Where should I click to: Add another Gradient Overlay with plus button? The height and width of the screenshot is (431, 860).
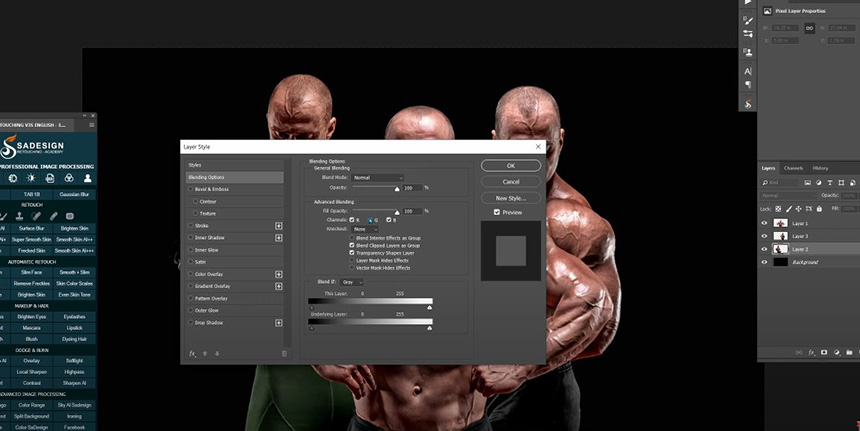[x=279, y=286]
